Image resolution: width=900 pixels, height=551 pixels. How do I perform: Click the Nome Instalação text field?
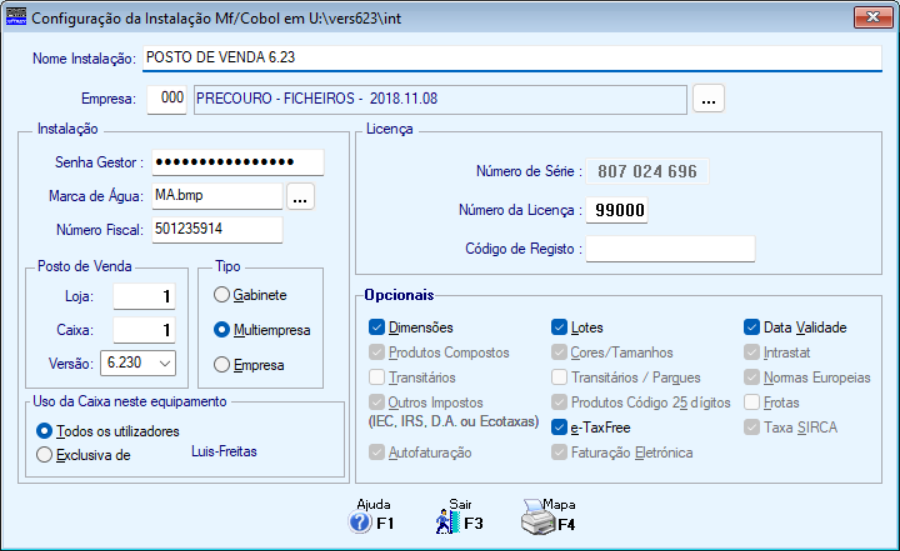pos(511,58)
